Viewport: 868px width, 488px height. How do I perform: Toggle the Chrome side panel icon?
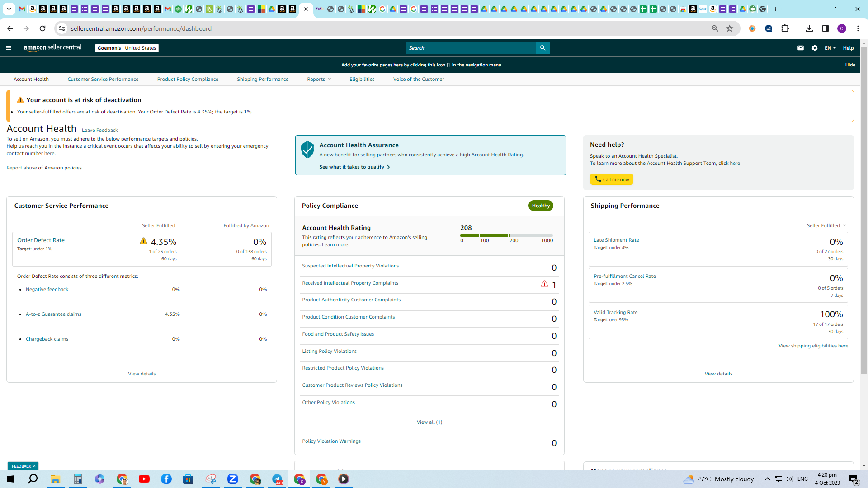pyautogui.click(x=826, y=28)
